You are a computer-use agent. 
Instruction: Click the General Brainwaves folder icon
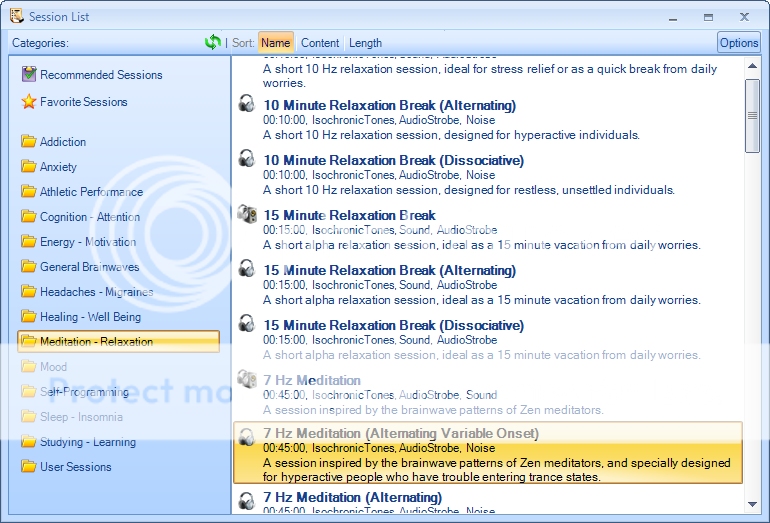[29, 267]
